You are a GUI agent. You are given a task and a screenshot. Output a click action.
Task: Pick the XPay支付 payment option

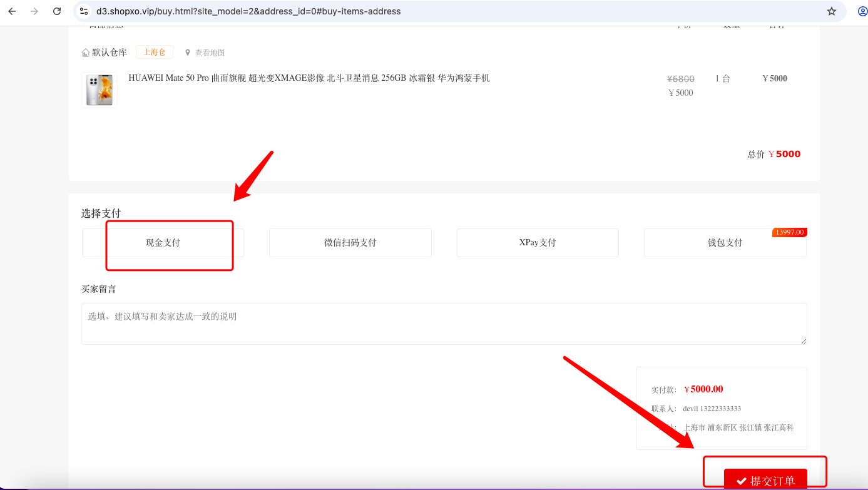[x=538, y=243]
